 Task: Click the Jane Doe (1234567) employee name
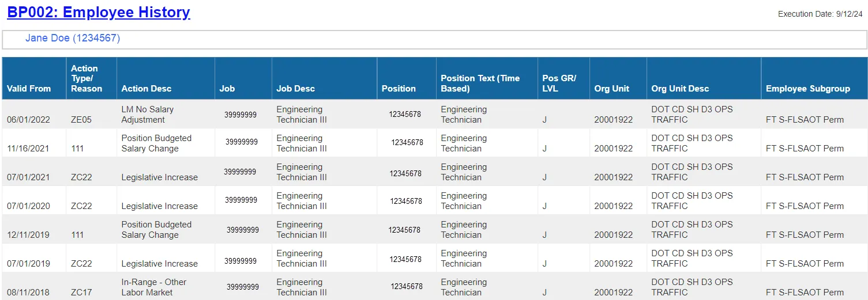click(73, 39)
